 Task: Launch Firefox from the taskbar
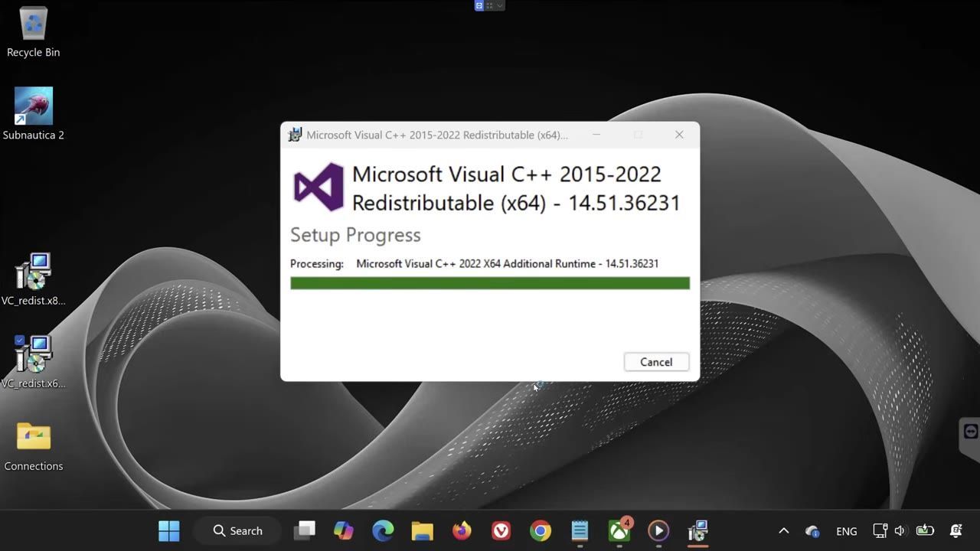pyautogui.click(x=462, y=530)
